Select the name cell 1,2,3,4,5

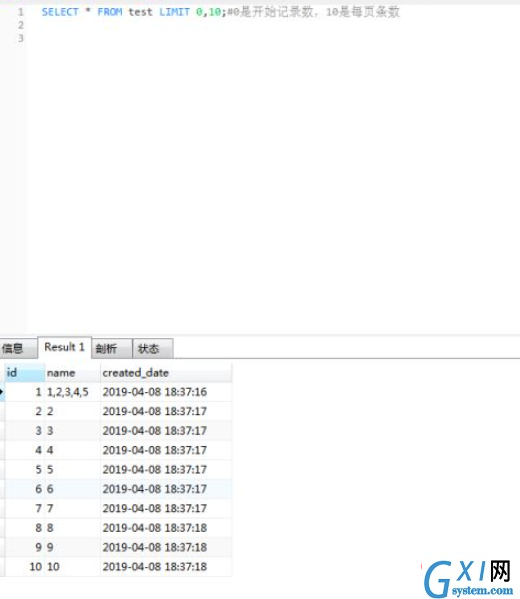(73, 392)
